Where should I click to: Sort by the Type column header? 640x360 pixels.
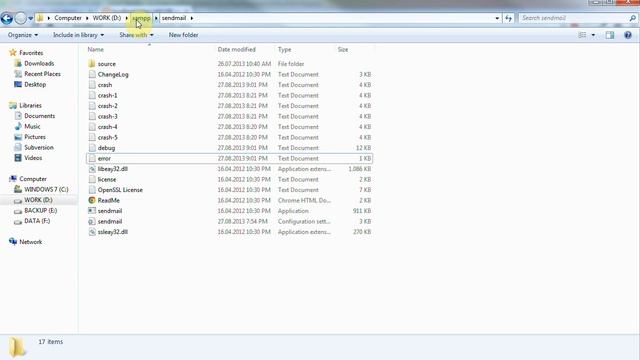(x=284, y=49)
